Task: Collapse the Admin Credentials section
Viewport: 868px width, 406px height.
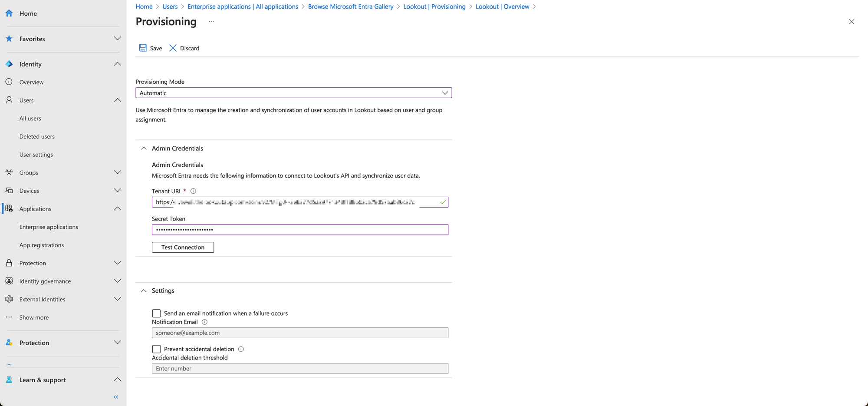Action: (144, 149)
